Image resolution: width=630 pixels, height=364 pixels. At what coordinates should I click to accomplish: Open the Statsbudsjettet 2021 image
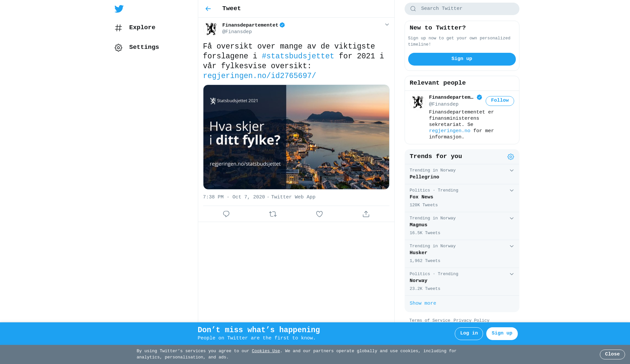coord(296,137)
